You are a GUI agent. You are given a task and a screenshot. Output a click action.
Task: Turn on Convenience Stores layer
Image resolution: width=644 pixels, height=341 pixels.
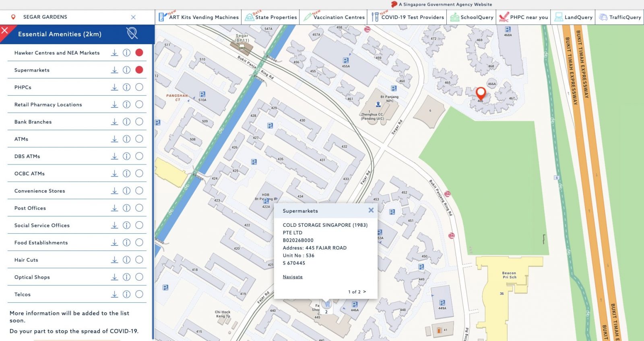[x=139, y=191]
